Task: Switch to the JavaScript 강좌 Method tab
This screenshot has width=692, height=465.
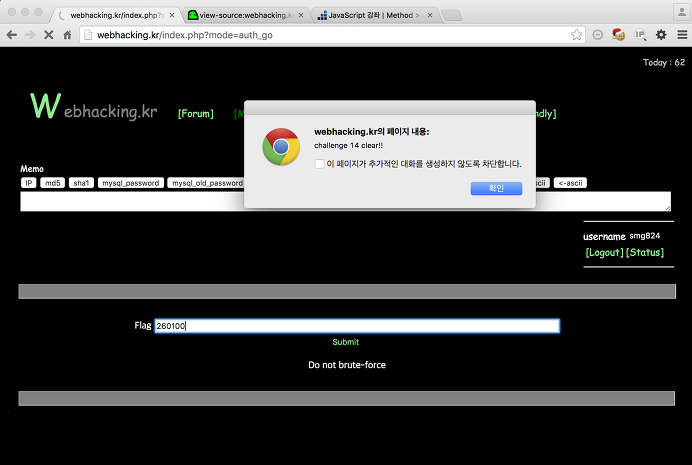Action: (x=375, y=15)
